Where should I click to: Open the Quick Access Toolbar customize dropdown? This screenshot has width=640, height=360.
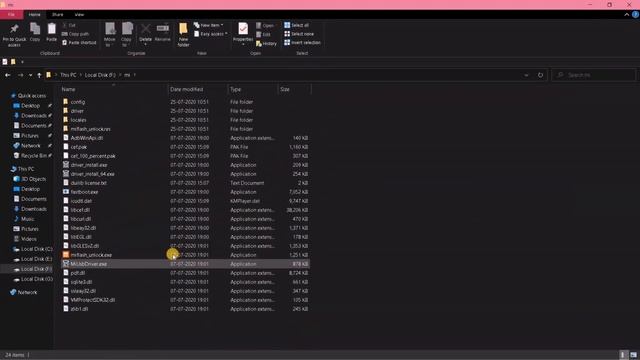pos(22,62)
